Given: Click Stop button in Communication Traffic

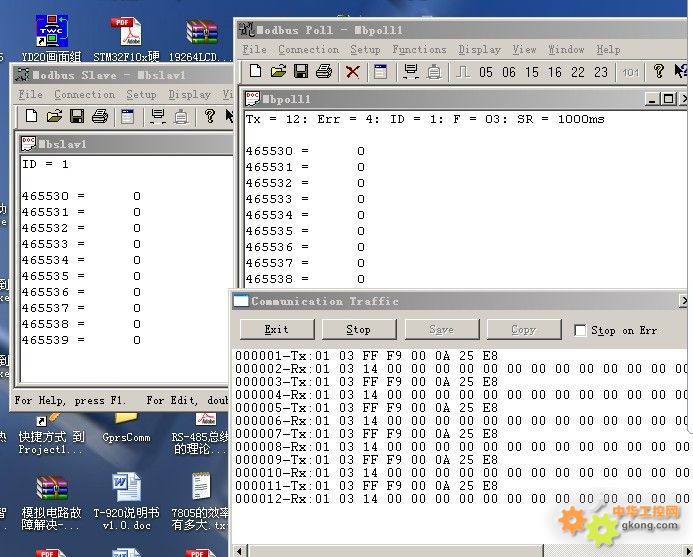Looking at the screenshot, I should pyautogui.click(x=358, y=330).
